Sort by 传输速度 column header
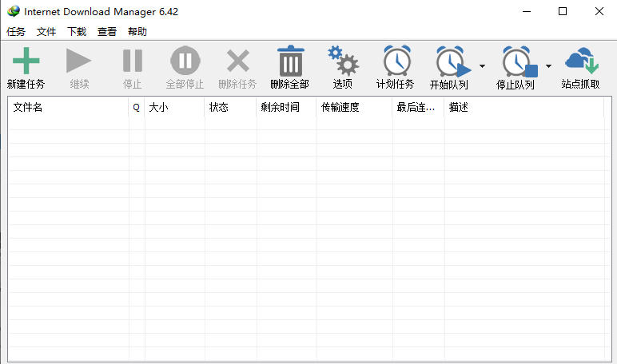617x364 pixels. [354, 107]
